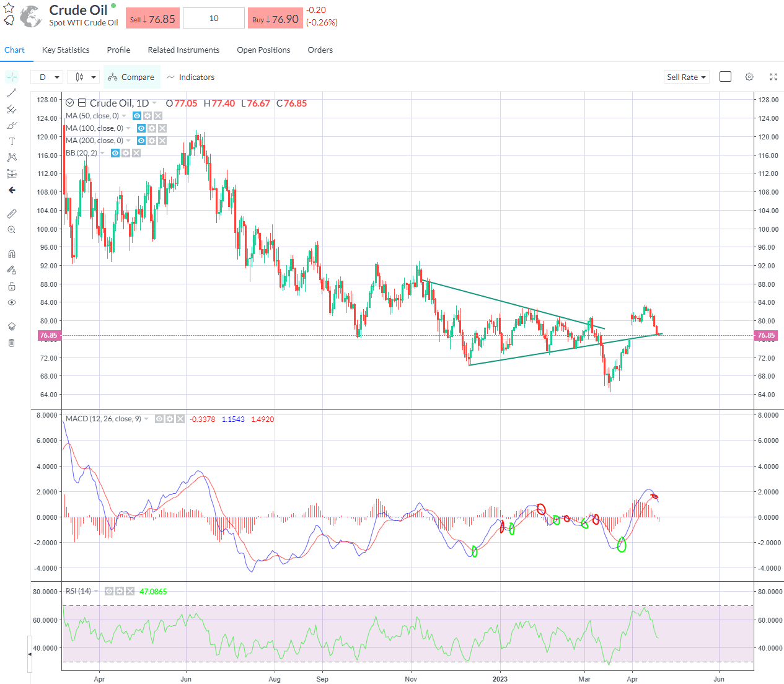Image resolution: width=784 pixels, height=684 pixels.
Task: Open the Sell Rate dropdown
Action: pos(686,77)
